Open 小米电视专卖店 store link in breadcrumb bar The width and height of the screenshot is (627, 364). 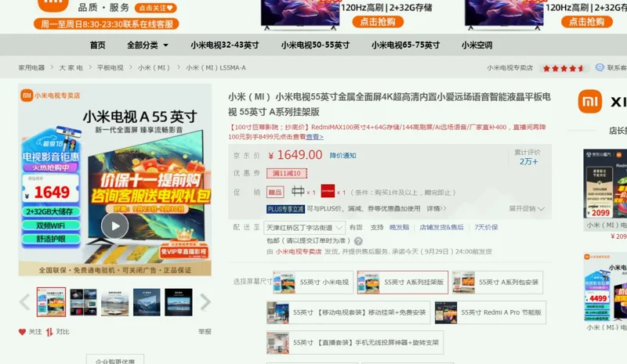tap(510, 67)
